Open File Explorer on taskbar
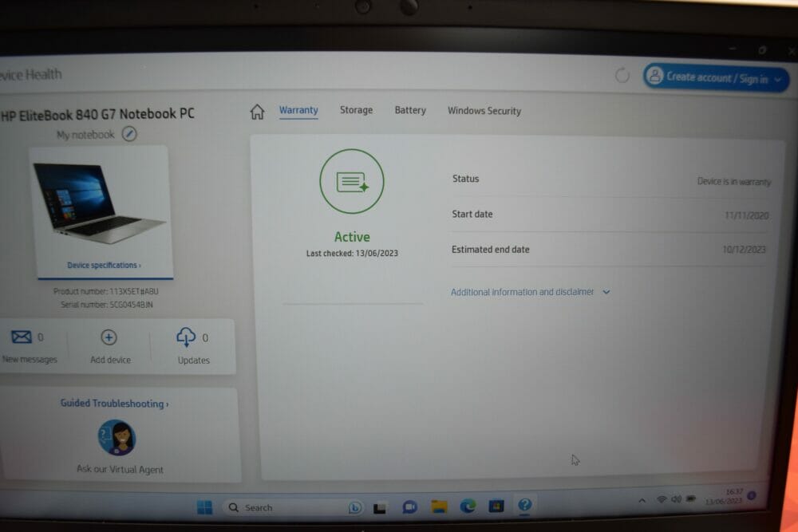The image size is (798, 532). [x=439, y=506]
